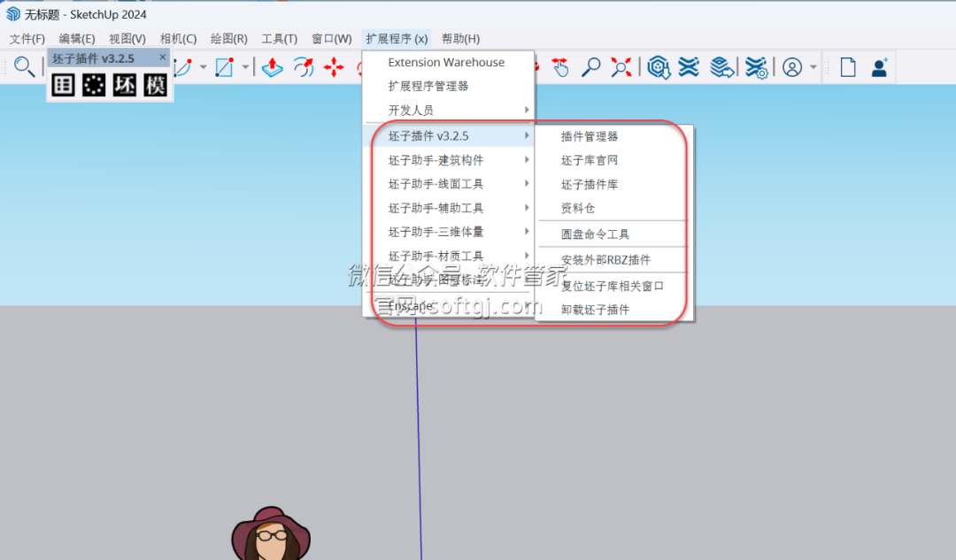Click the dotted circle icon in 坯子插件 toolbar

click(x=94, y=85)
